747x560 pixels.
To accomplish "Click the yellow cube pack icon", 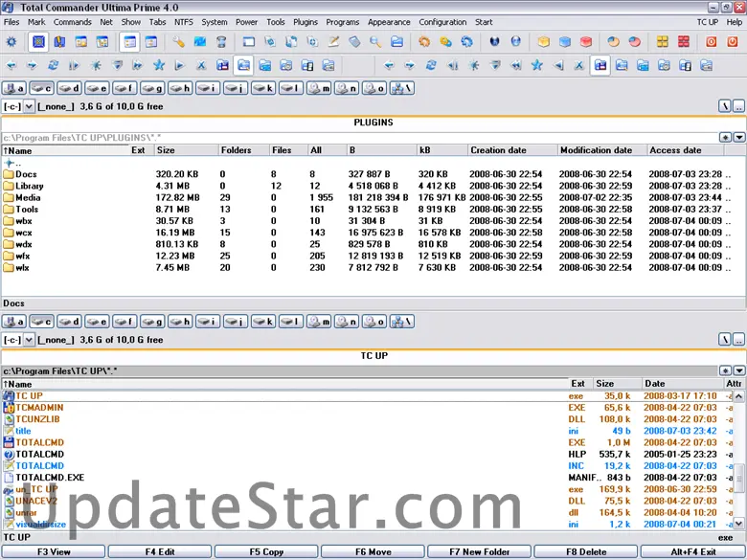I will (544, 42).
